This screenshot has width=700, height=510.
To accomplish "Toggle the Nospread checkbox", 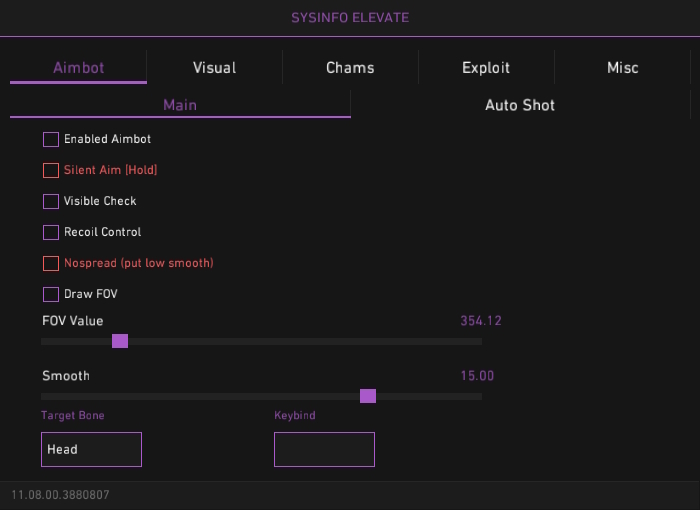I will (51, 263).
